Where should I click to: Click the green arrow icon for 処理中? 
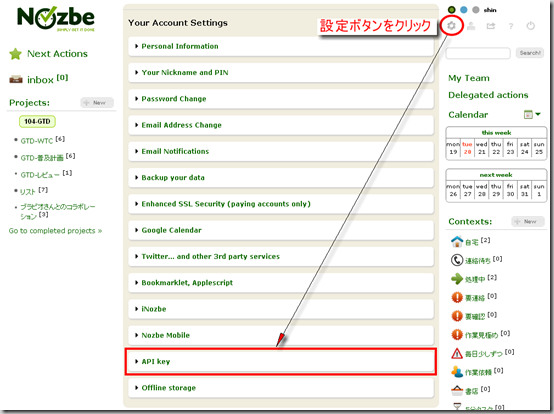pos(457,279)
